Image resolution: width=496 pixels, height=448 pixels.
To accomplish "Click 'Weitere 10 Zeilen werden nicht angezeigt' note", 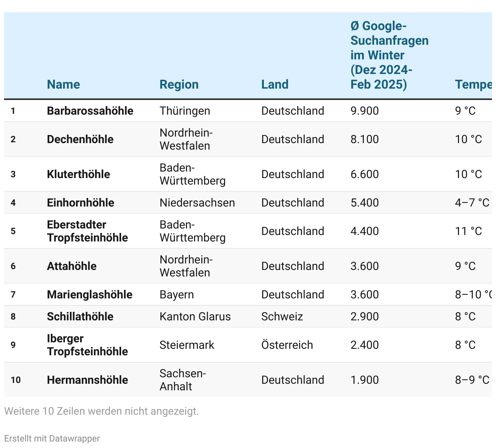I will [x=102, y=411].
